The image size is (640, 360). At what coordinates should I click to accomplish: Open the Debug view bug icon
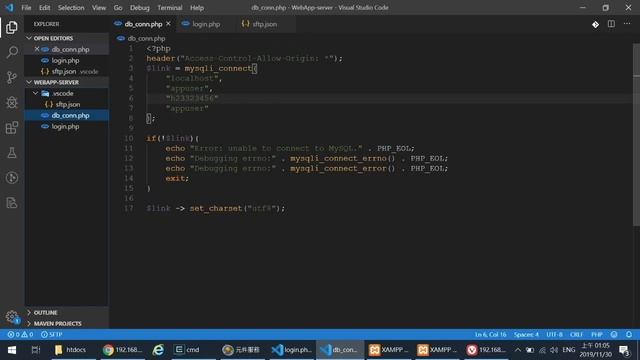point(12,102)
